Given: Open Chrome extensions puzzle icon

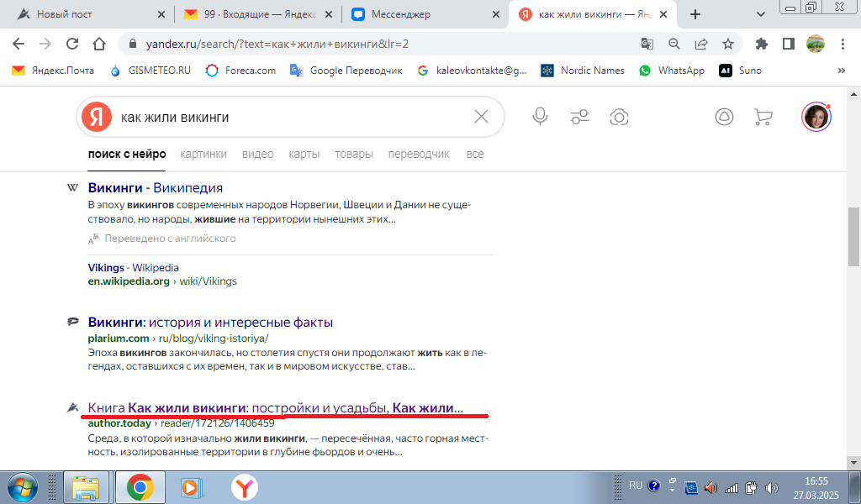Looking at the screenshot, I should 762,44.
